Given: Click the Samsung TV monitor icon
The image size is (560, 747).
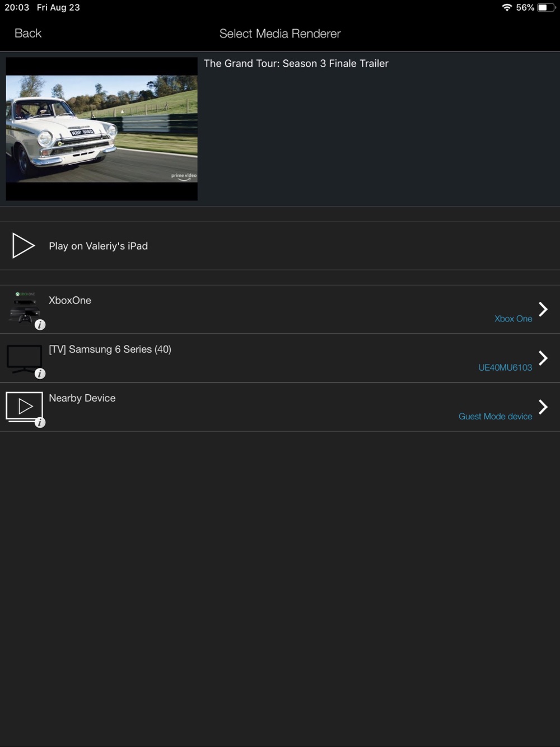Looking at the screenshot, I should (24, 358).
